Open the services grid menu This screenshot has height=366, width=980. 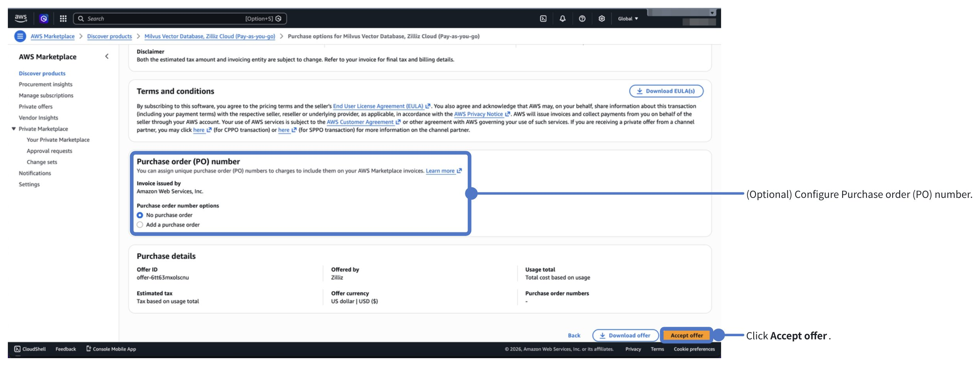tap(63, 18)
